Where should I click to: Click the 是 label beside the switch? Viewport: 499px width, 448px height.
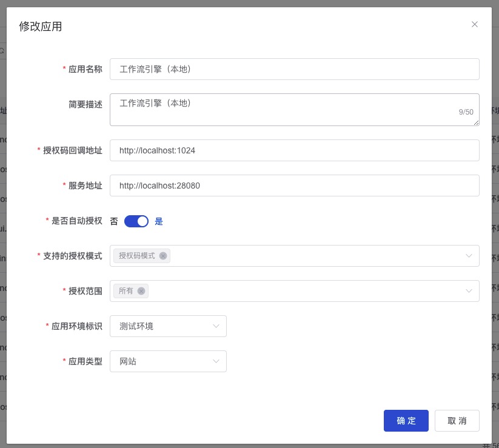point(159,221)
